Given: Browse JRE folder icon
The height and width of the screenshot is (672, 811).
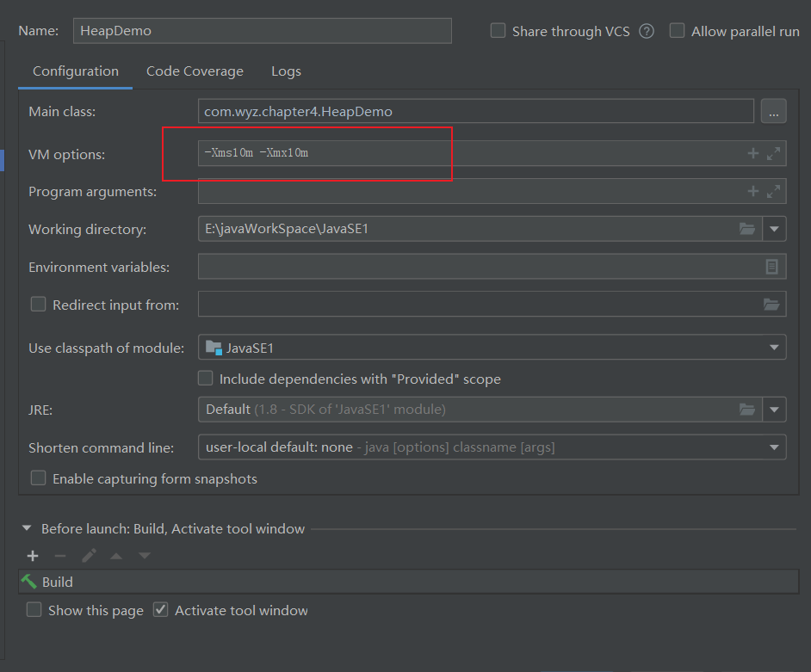Looking at the screenshot, I should (x=747, y=410).
